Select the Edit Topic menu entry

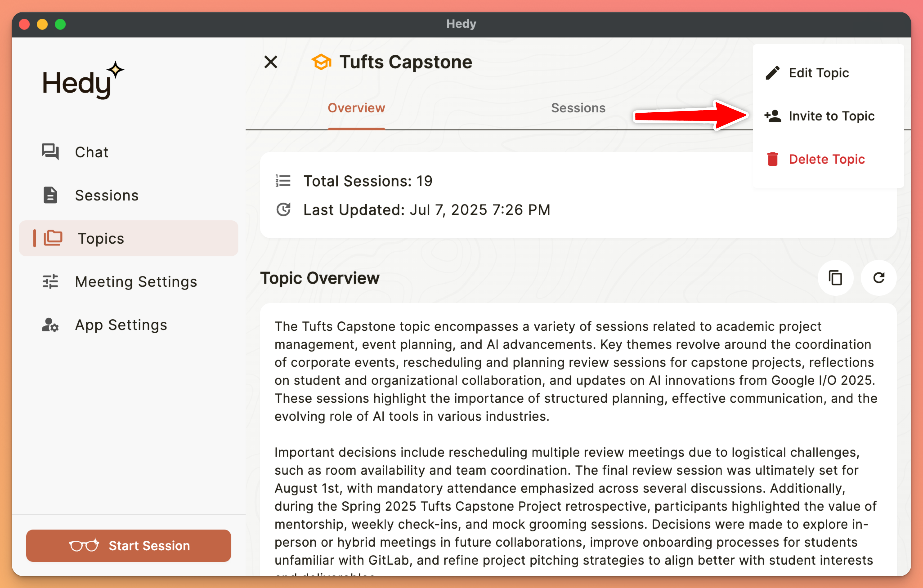coord(818,73)
